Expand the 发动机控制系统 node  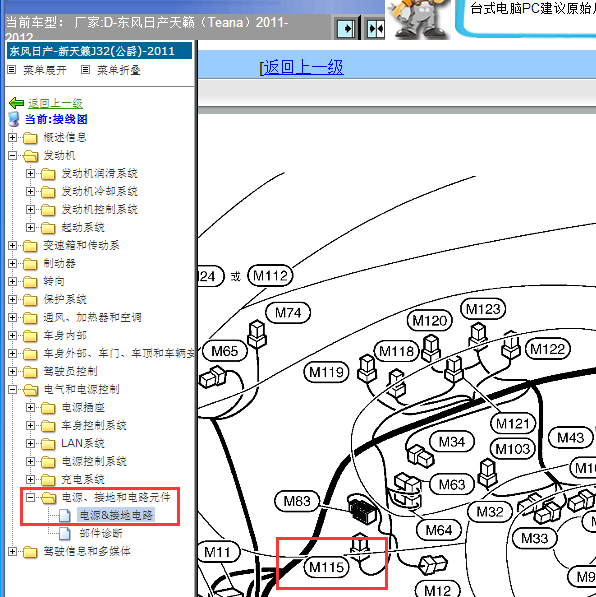[30, 209]
